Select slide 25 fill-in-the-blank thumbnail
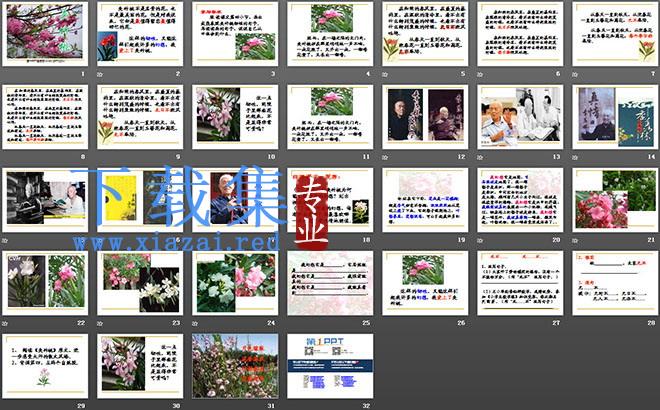This screenshot has width=660, height=410. (330, 283)
